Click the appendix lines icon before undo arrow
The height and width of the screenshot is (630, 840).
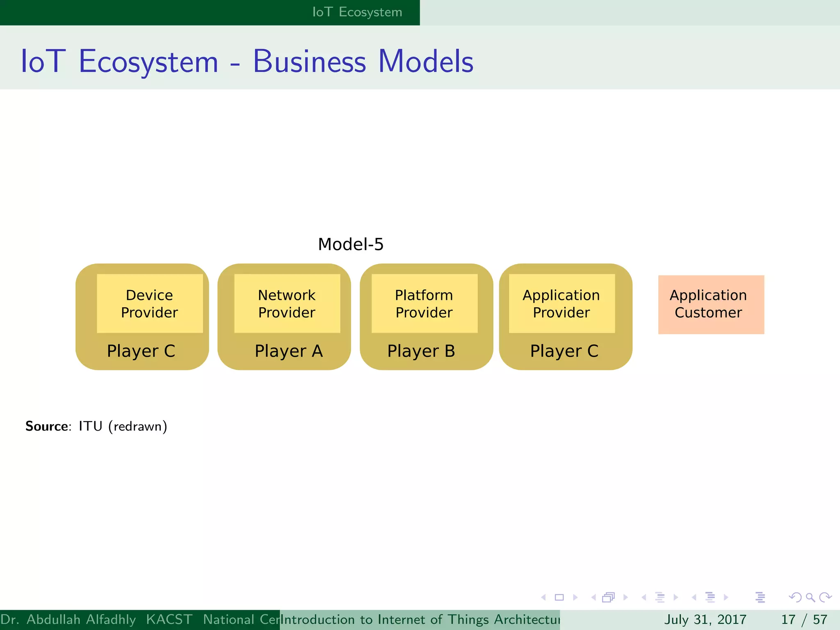(760, 598)
